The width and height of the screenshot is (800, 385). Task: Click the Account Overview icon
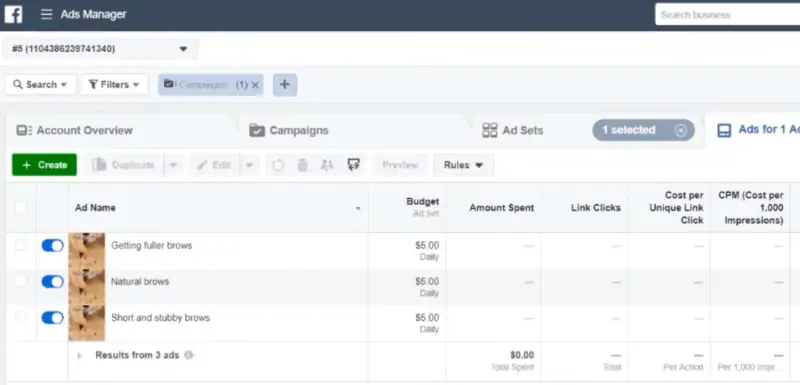tap(24, 131)
